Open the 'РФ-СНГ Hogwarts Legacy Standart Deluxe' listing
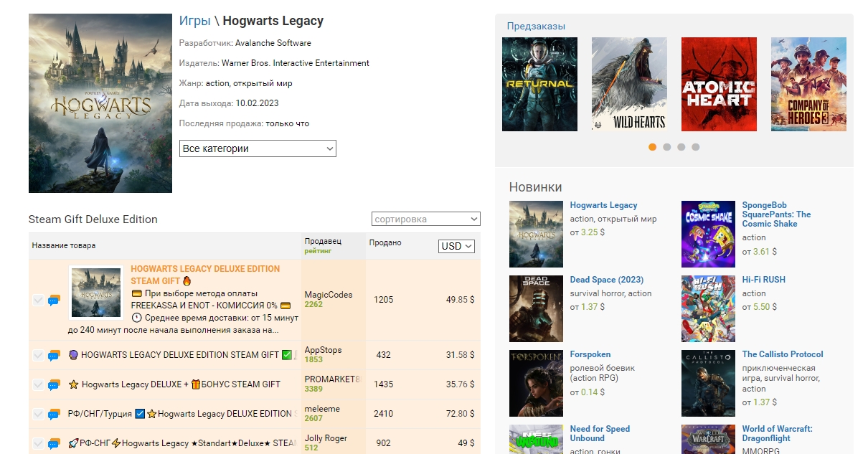 tap(181, 443)
